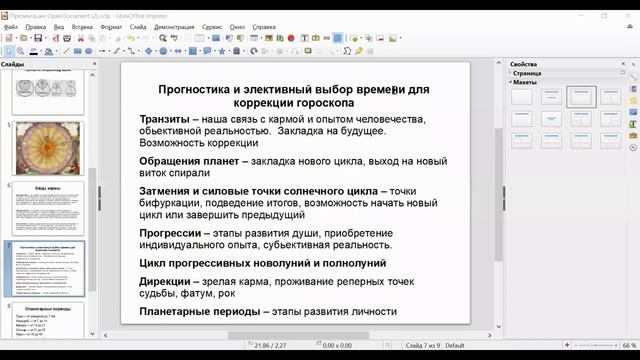Set fill color using the swatch button

click(49, 51)
